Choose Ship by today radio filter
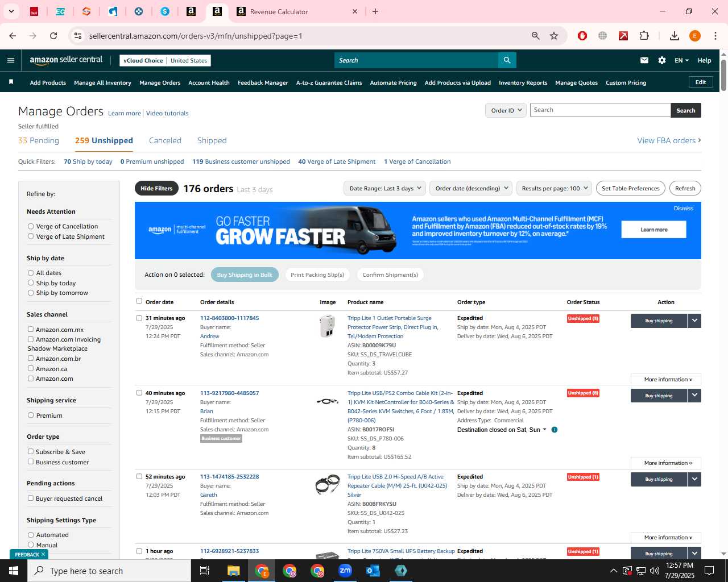Viewport: 728px width, 582px height. click(31, 283)
